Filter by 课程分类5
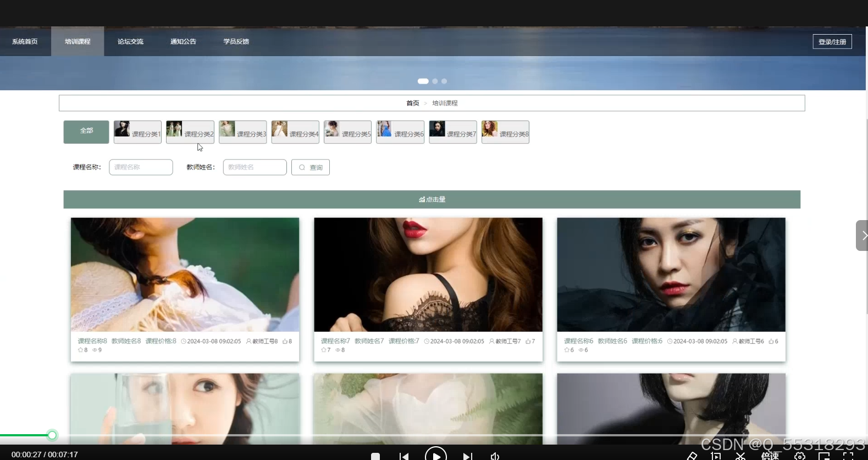Screen dimensions: 868x460 (x=347, y=132)
